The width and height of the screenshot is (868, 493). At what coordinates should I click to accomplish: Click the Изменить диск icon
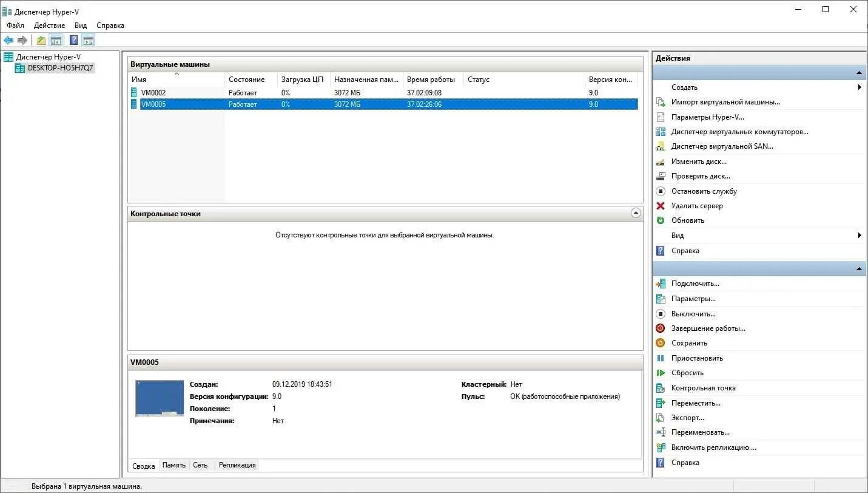[x=661, y=161]
